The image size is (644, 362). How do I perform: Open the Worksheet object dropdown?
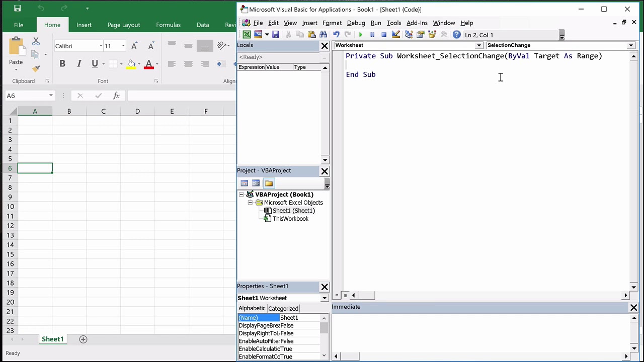(479, 45)
